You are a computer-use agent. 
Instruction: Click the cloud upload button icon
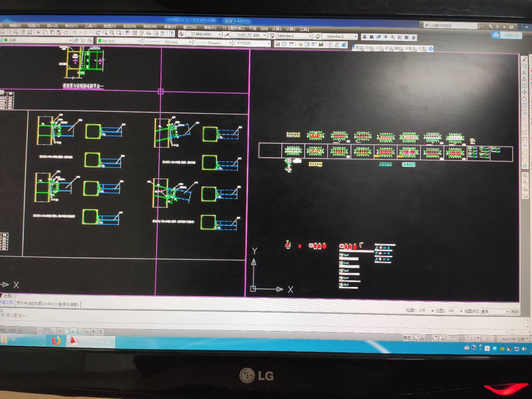click(x=496, y=35)
